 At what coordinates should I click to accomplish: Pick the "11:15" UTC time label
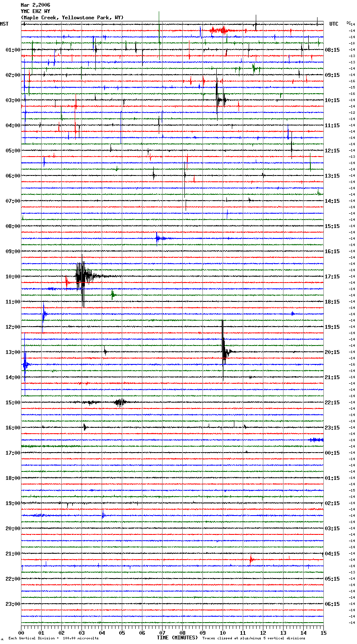332,126
